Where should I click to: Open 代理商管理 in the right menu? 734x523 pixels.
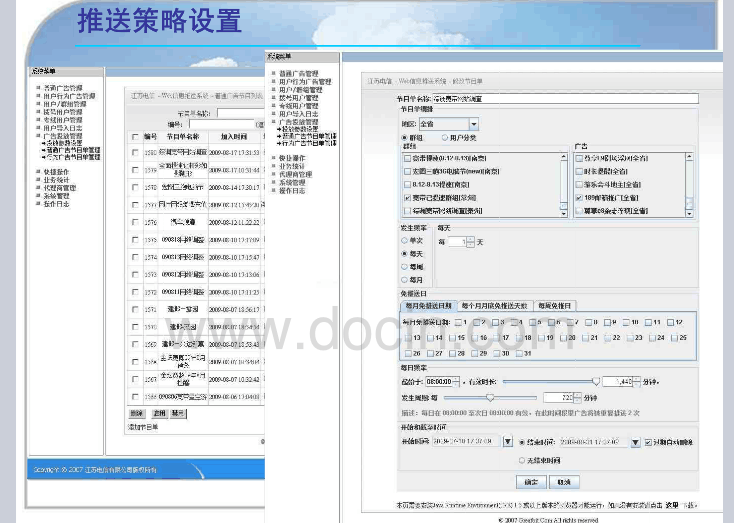click(x=295, y=174)
